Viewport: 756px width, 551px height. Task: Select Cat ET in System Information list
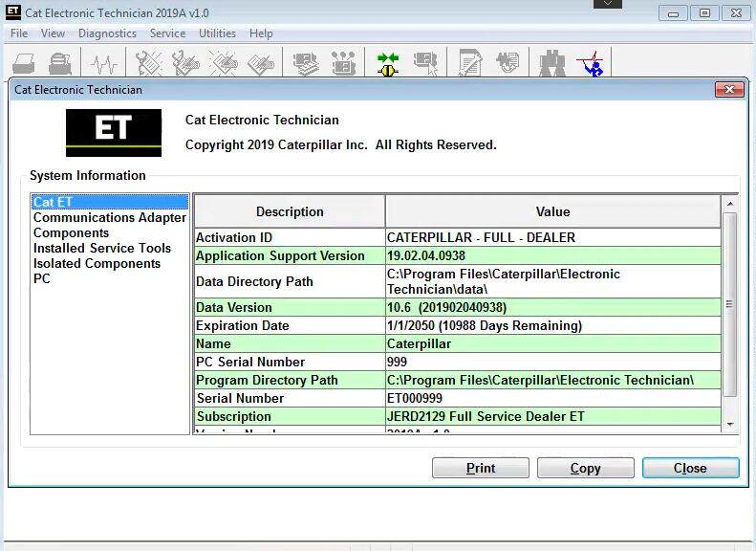click(x=110, y=202)
